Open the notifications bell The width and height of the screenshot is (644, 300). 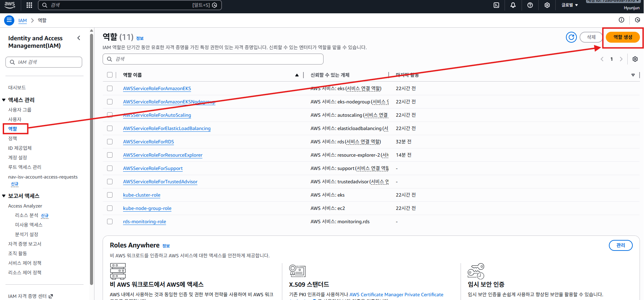point(513,5)
